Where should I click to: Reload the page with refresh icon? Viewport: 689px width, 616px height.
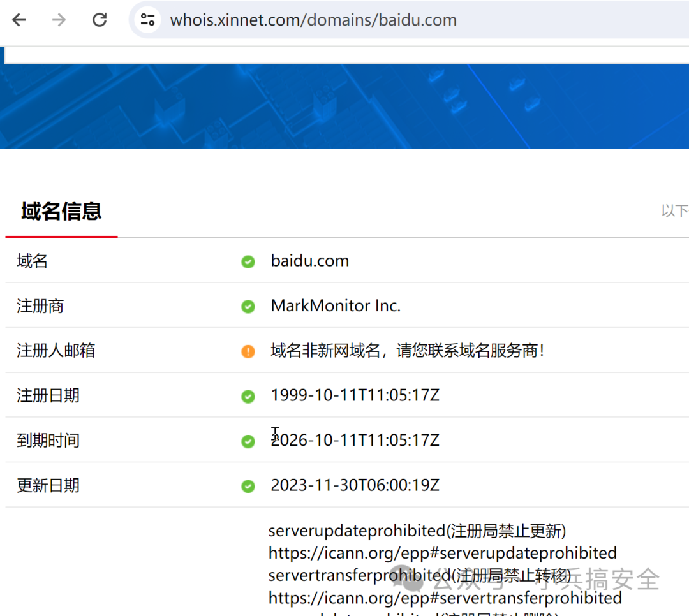(x=100, y=20)
